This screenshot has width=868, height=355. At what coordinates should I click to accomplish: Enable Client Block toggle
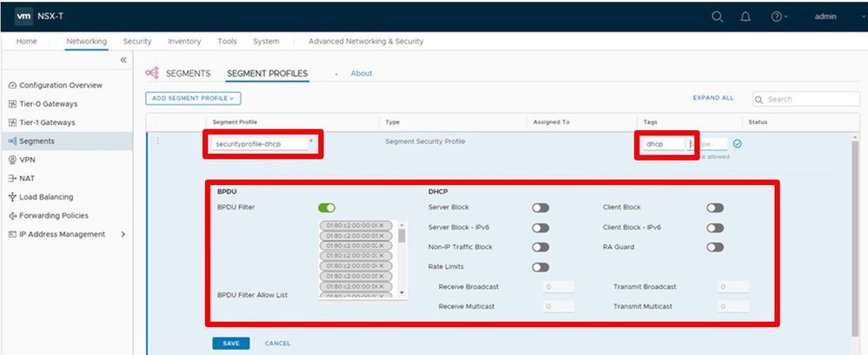pyautogui.click(x=715, y=207)
